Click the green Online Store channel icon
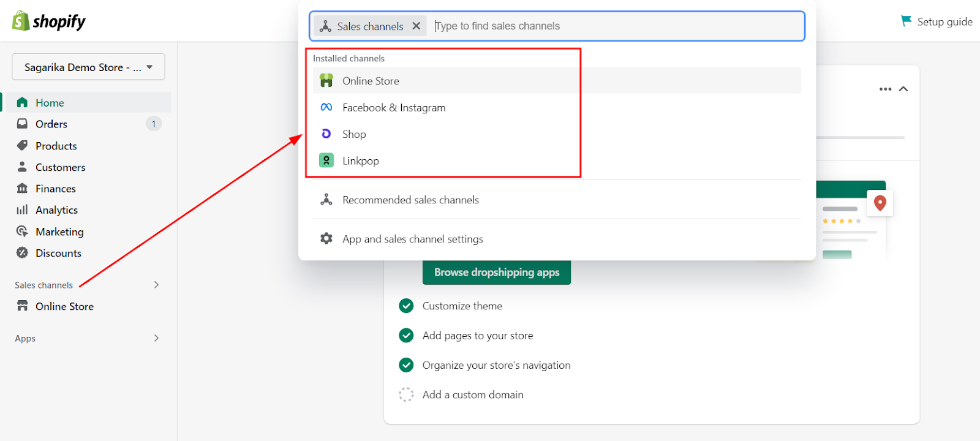 pyautogui.click(x=326, y=80)
